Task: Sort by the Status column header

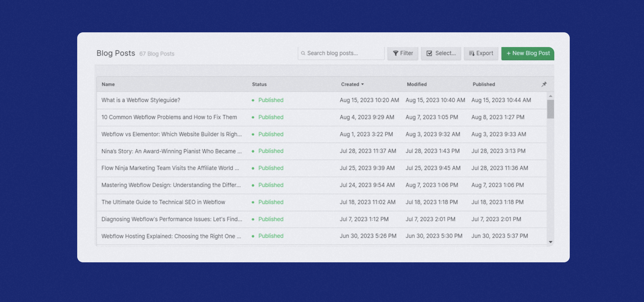Action: [x=259, y=84]
